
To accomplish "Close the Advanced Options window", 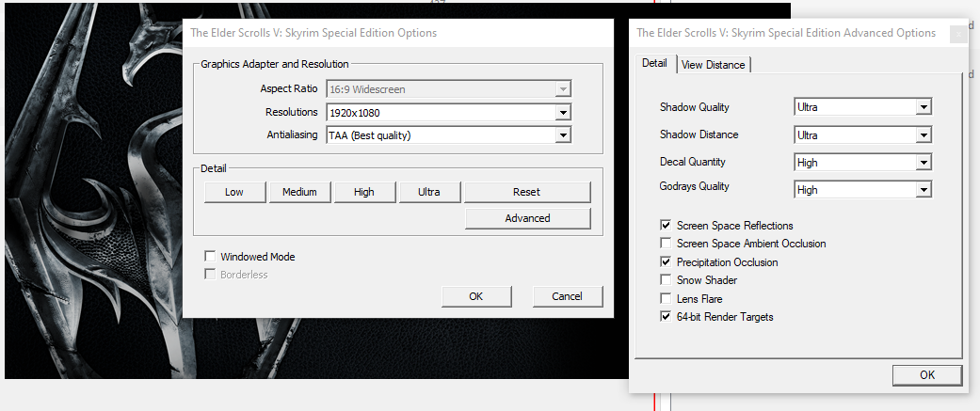I will pyautogui.click(x=958, y=34).
